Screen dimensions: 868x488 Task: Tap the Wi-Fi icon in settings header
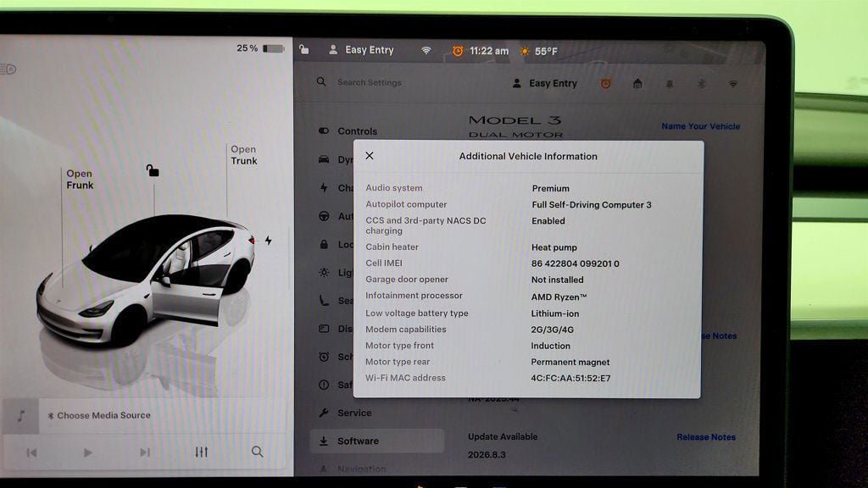click(732, 84)
